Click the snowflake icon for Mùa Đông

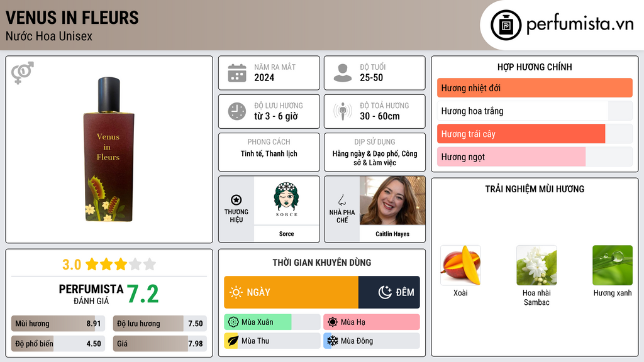(332, 341)
